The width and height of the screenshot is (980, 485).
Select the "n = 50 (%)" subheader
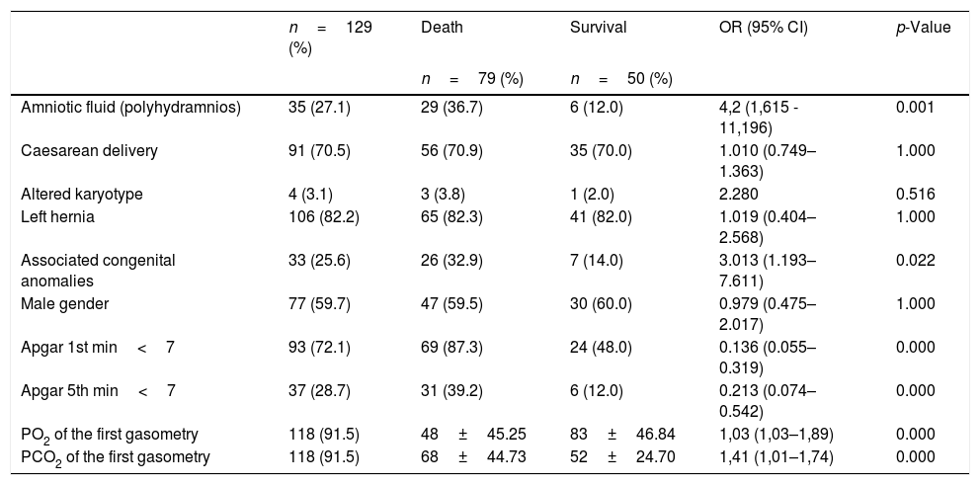pos(621,79)
